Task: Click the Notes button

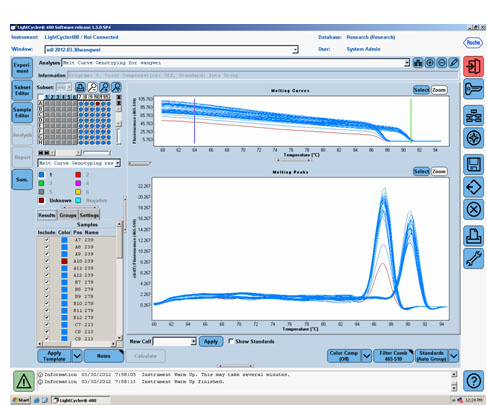Action: coord(104,356)
